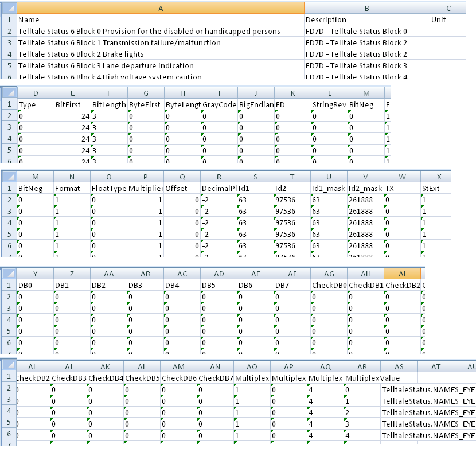Screen dimensions: 476x449
Task: Select column B header above Description
Action: click(x=366, y=9)
